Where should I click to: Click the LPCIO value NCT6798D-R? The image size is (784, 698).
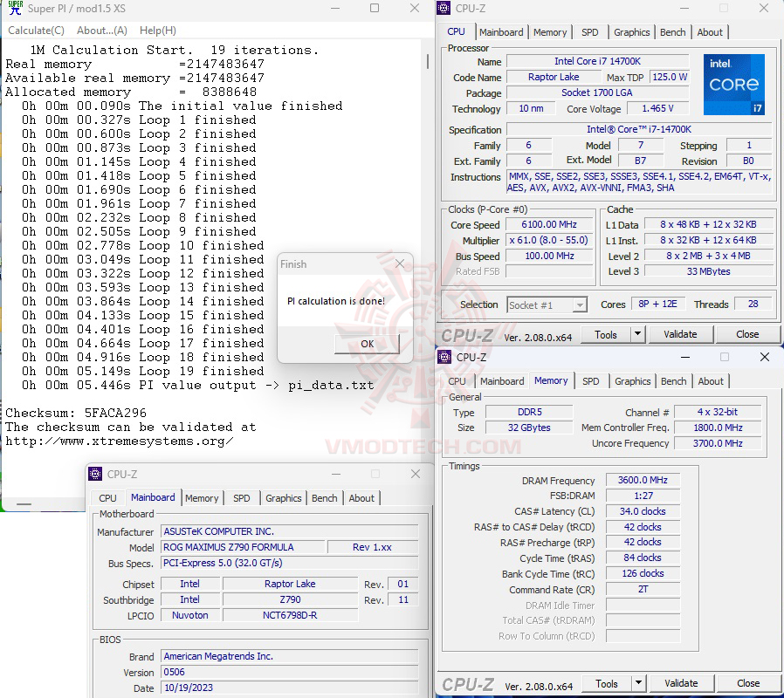click(290, 615)
